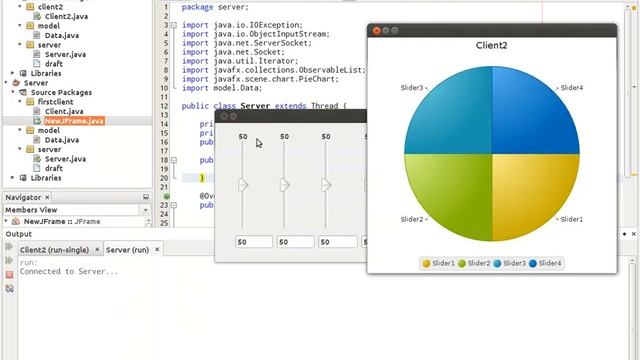Click the Client2 chart title
Image resolution: width=640 pixels, height=360 pixels.
[491, 45]
